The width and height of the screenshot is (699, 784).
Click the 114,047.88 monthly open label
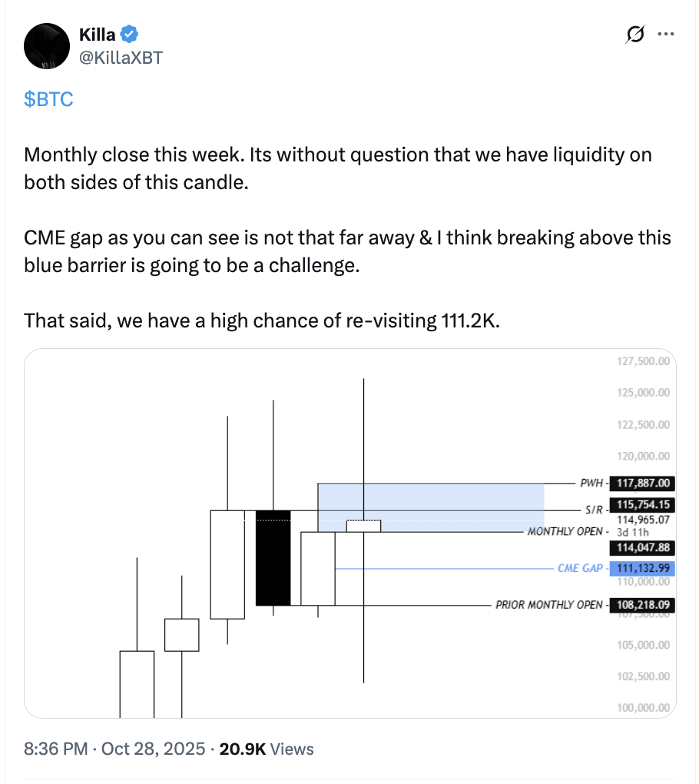tap(643, 548)
